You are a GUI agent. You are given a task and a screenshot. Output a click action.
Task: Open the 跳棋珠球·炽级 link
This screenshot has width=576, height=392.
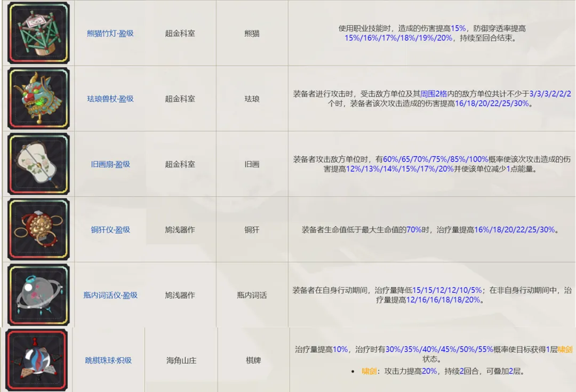click(x=108, y=360)
